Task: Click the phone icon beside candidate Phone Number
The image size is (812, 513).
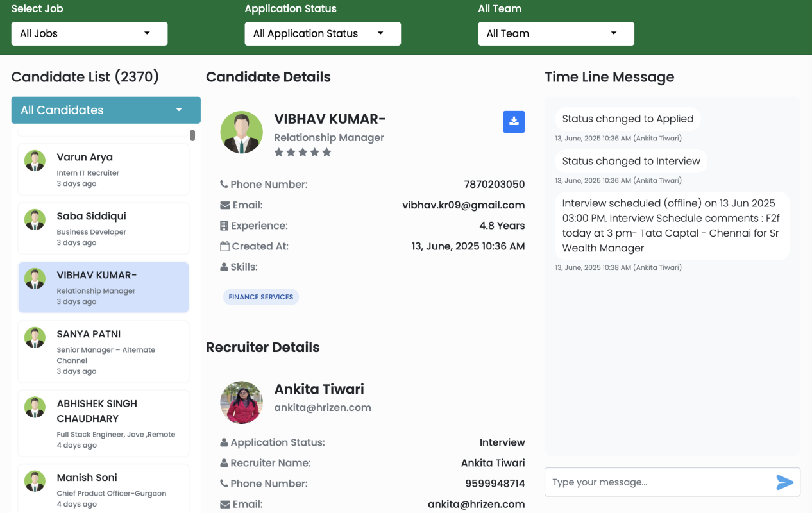Action: click(224, 185)
